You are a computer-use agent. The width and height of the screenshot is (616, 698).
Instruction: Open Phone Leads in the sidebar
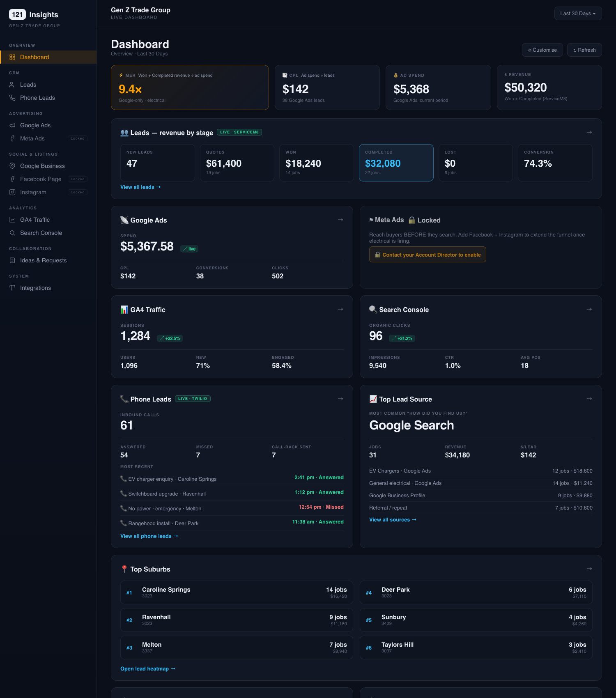click(48, 98)
